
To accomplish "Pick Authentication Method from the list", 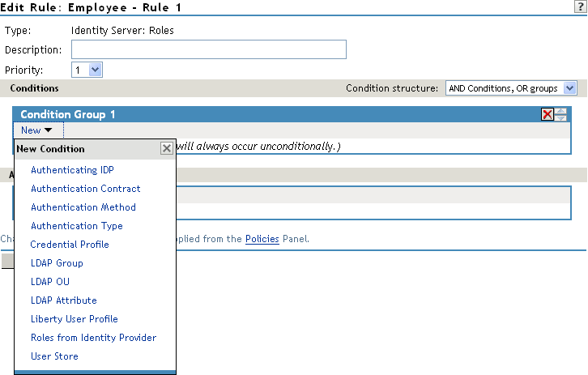I will tap(83, 207).
